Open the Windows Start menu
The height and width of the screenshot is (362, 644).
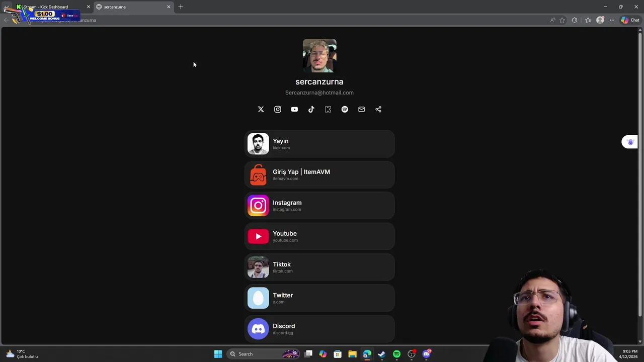218,354
